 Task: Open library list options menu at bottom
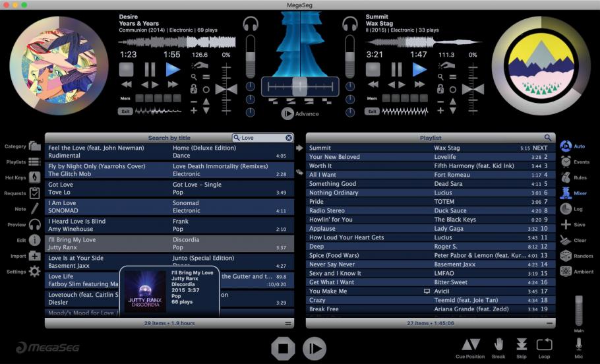(287, 323)
